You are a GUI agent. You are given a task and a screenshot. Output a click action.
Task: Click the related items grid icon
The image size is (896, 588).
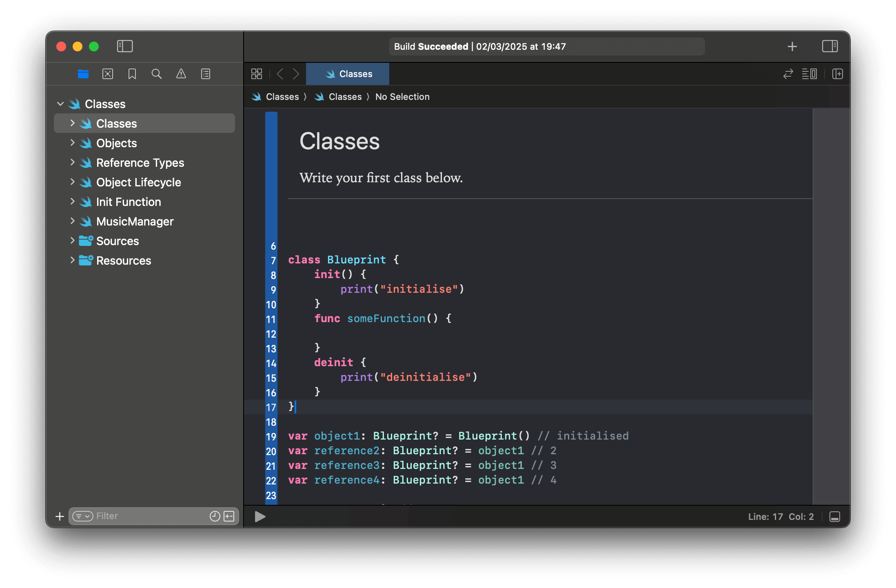pyautogui.click(x=257, y=74)
